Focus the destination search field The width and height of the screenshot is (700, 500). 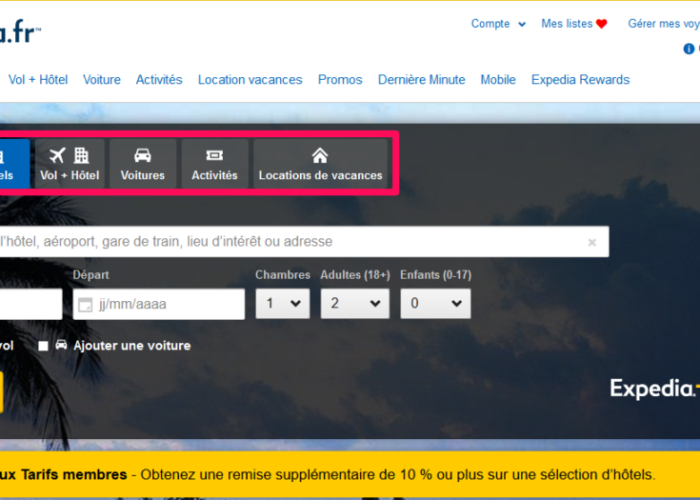tap(304, 242)
